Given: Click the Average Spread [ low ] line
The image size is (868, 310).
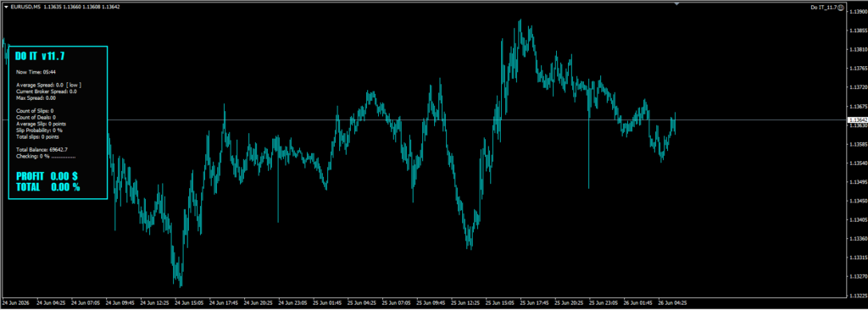Looking at the screenshot, I should (x=48, y=85).
